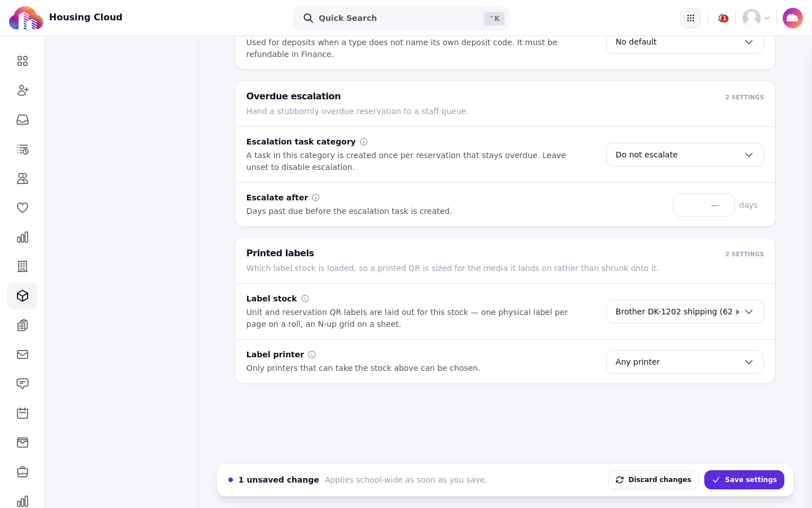
Task: Focus the Escalate after days field
Action: click(x=704, y=205)
